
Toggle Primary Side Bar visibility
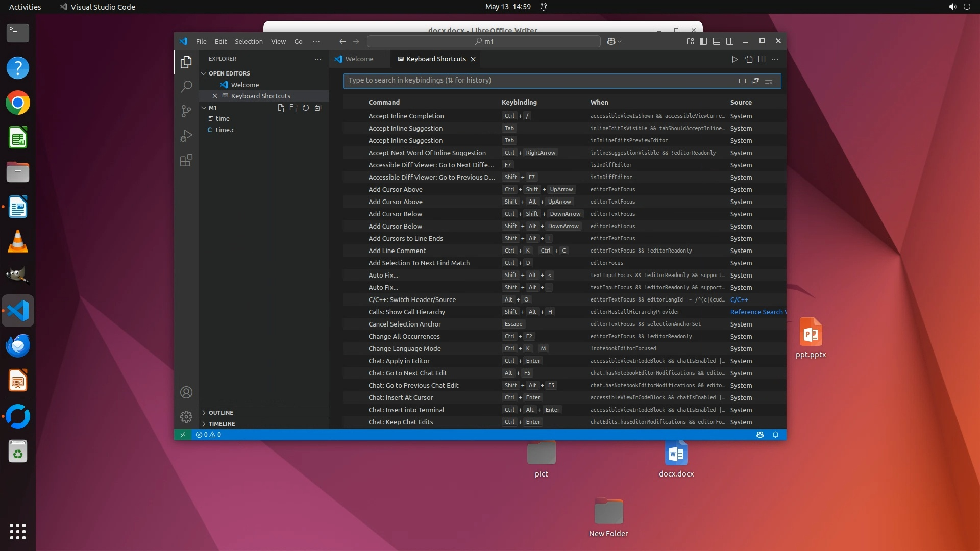pyautogui.click(x=703, y=41)
